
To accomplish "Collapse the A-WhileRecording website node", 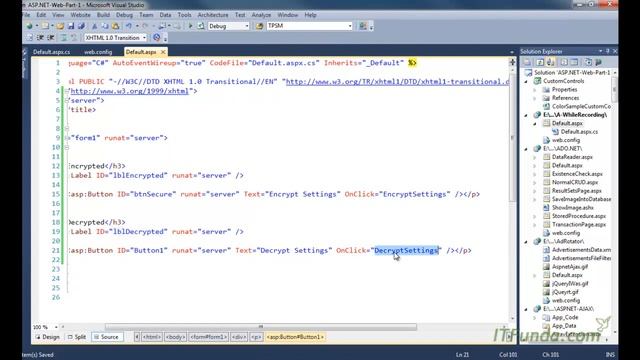I will tap(526, 115).
